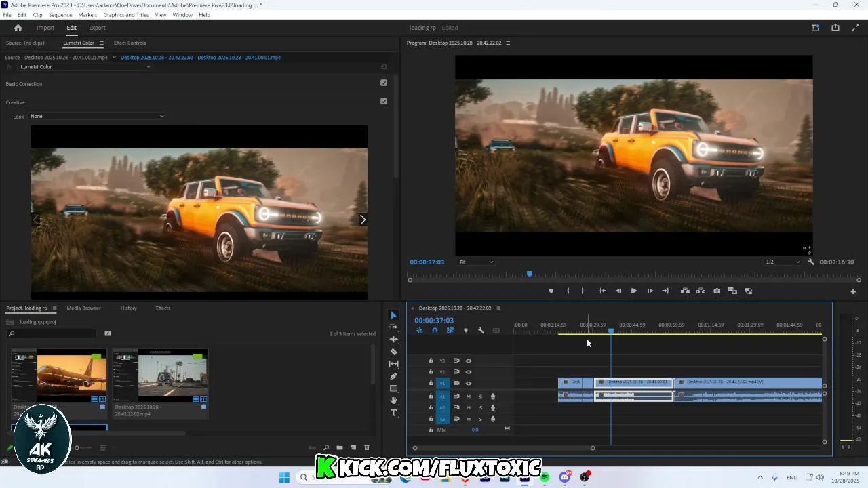Viewport: 868px width, 488px height.
Task: Hide the V2 track with its eye
Action: 468,372
